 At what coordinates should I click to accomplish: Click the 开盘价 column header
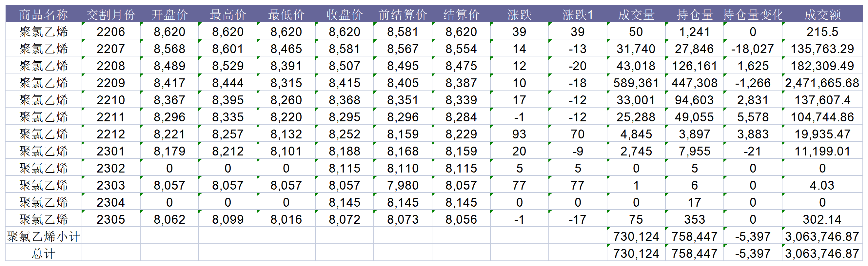(169, 14)
